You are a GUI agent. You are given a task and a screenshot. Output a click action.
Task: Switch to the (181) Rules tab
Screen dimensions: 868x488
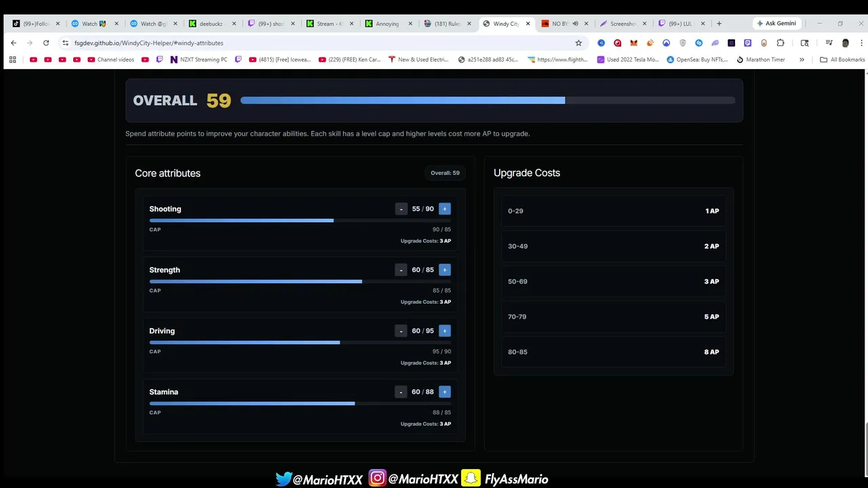(446, 24)
